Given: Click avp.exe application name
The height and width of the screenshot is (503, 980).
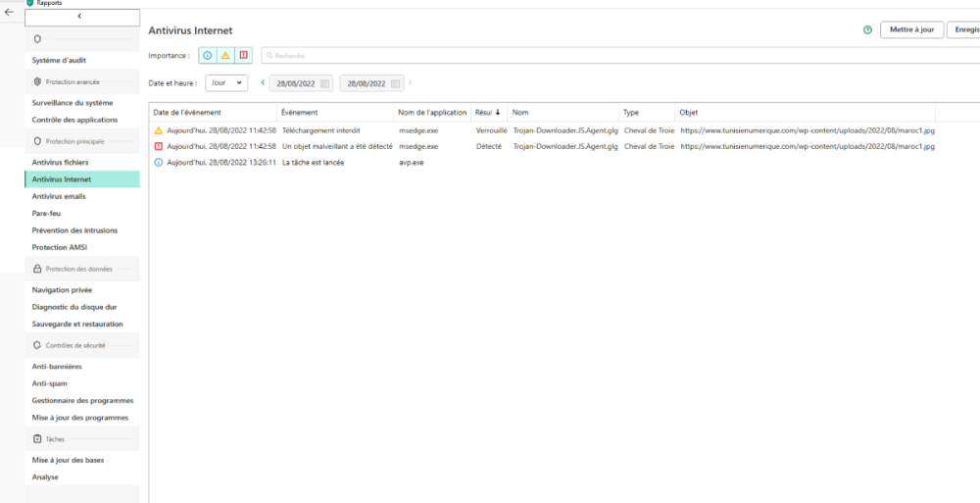Looking at the screenshot, I should point(411,163).
